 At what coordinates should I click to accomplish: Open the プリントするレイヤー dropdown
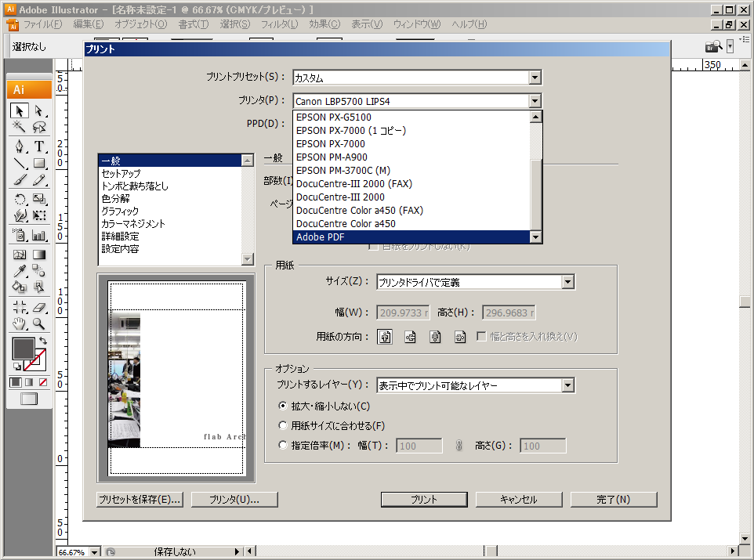[x=568, y=385]
